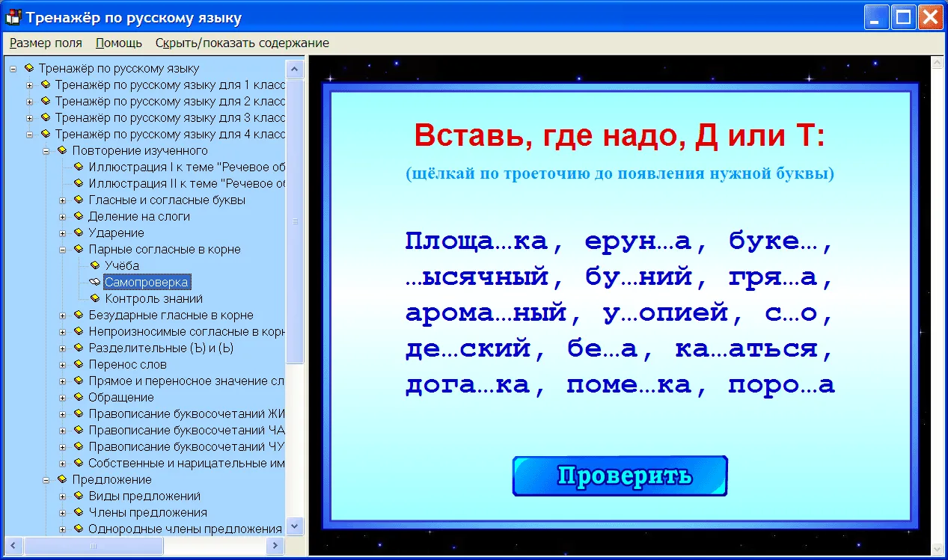Click the tree panel scroll up arrow

(x=296, y=70)
